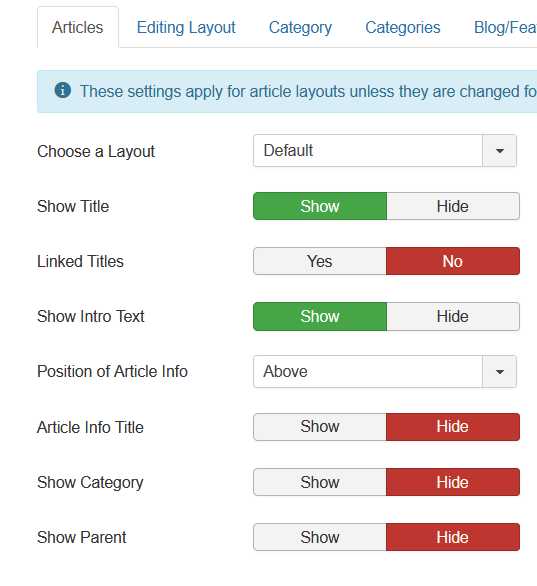Select Show for Show Intro Text
Viewport: 537px width, 586px height.
coord(320,317)
